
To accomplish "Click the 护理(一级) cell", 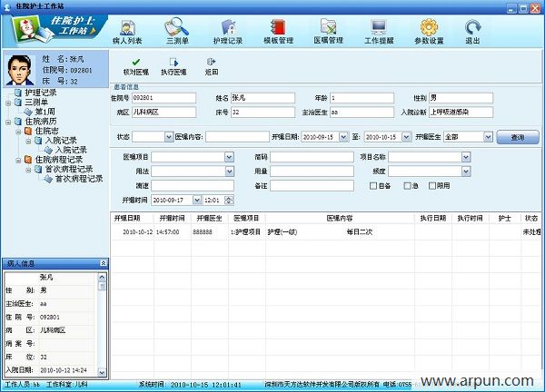I will [282, 232].
